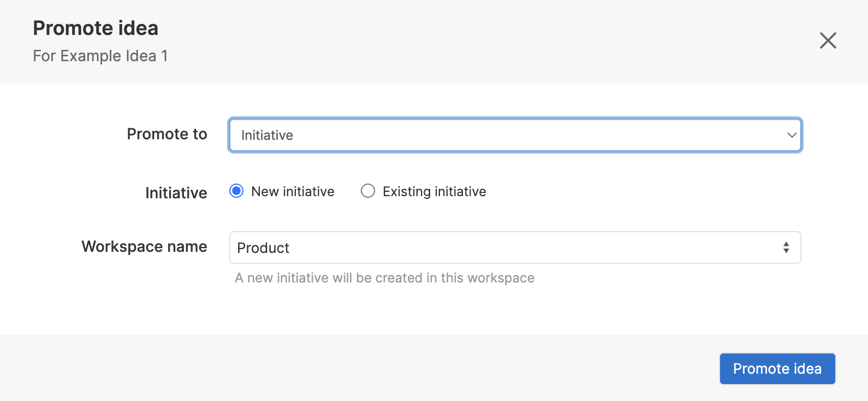Click the bold "Initiative" row label

pyautogui.click(x=176, y=193)
